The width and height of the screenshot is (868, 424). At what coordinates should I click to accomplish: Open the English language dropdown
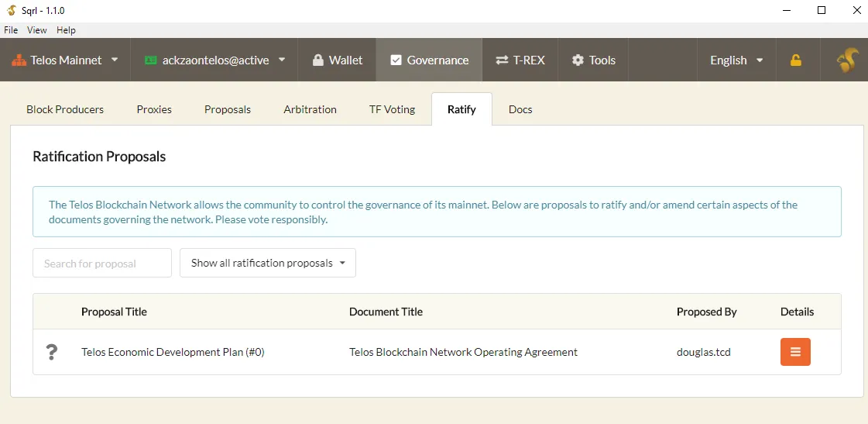[x=736, y=60]
